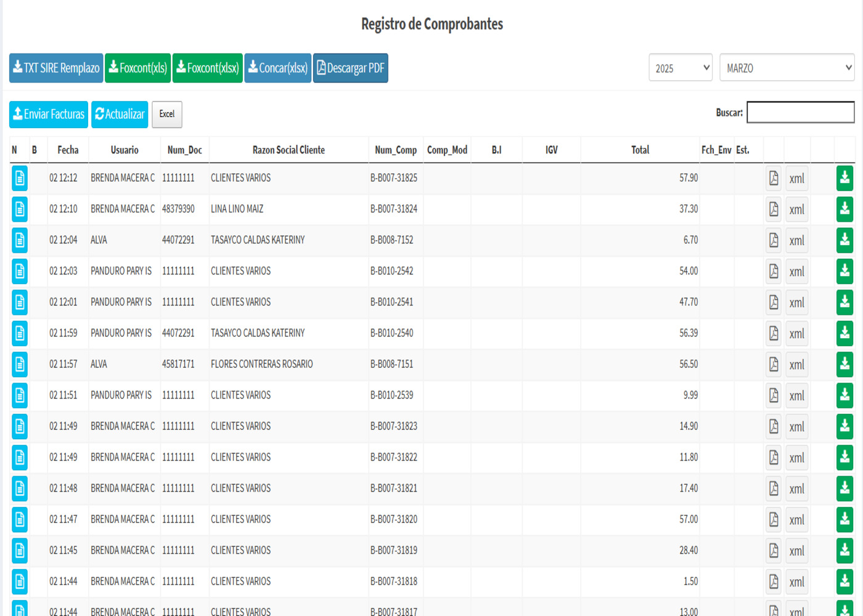863x616 pixels.
Task: Click xml button for B-B008-7152 receipt
Action: coord(796,241)
